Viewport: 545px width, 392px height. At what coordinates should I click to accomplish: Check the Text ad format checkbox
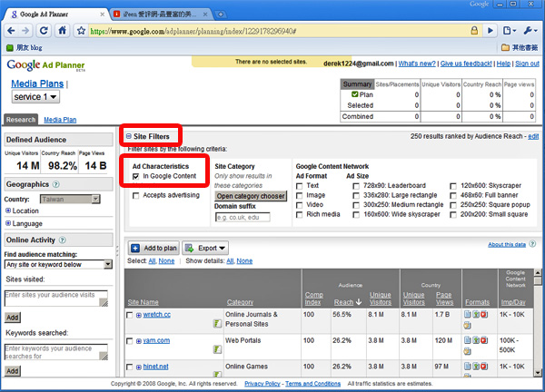click(299, 186)
